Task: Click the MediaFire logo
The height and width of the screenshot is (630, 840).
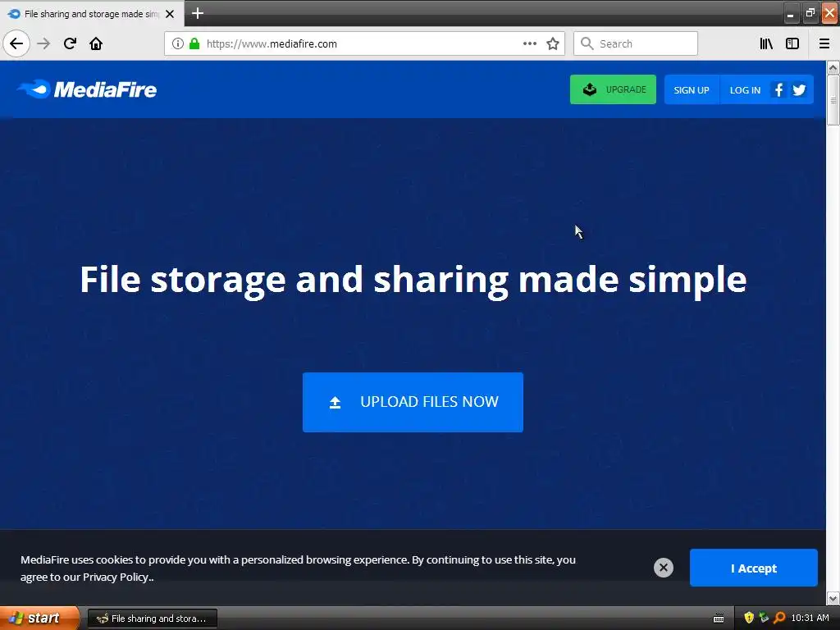Action: pos(87,89)
